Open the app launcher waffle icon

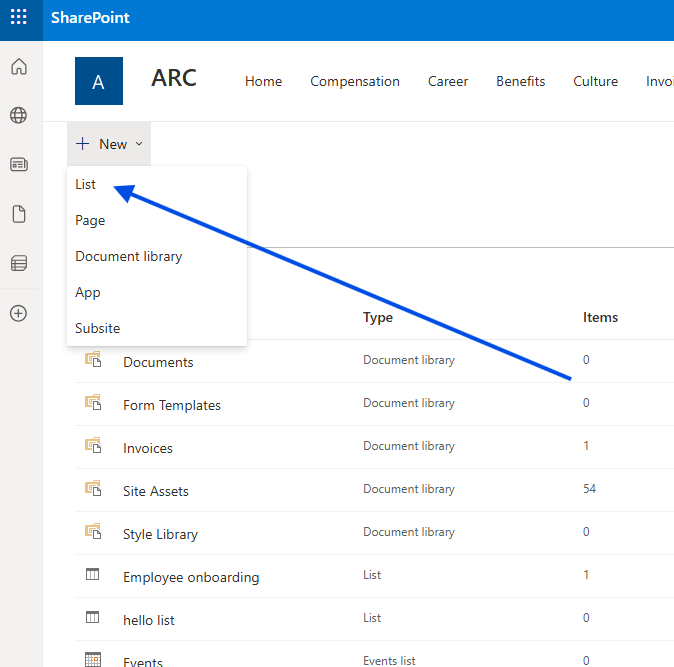click(x=18, y=18)
